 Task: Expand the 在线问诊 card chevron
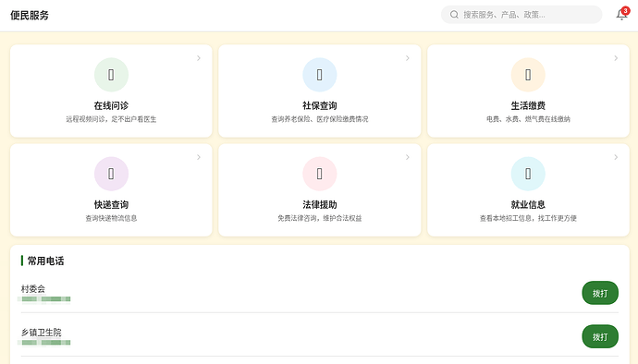[x=199, y=58]
